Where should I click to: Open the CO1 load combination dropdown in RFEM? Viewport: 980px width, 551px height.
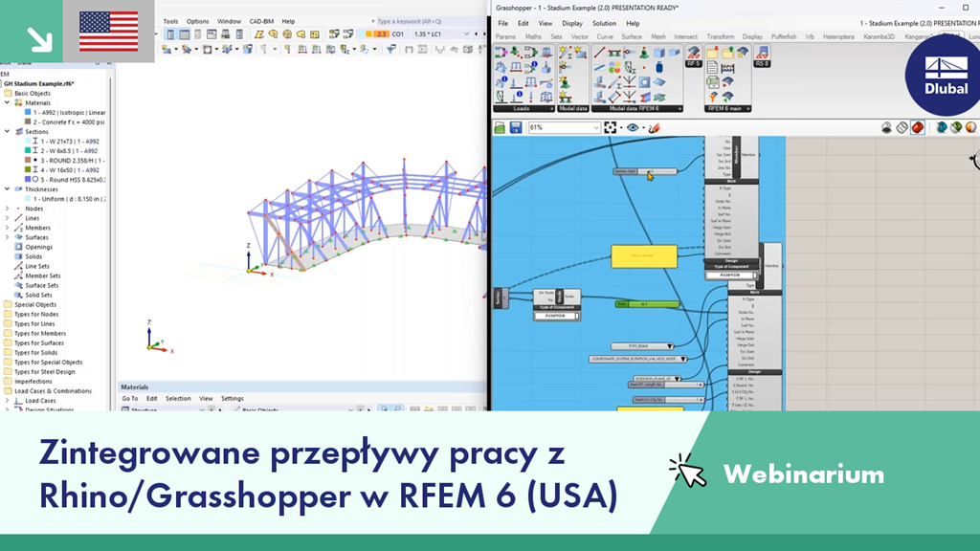tap(466, 34)
